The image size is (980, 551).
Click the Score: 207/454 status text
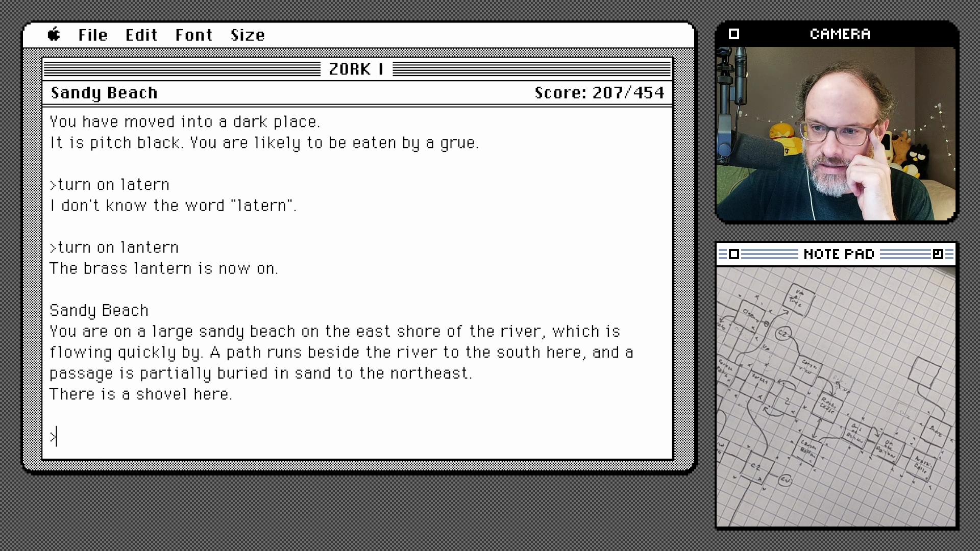click(x=599, y=93)
